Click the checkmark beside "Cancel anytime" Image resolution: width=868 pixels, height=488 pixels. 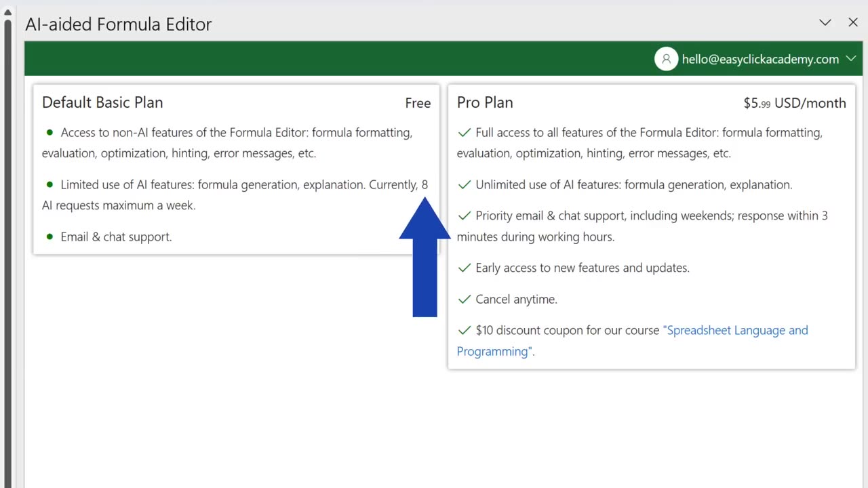coord(465,299)
